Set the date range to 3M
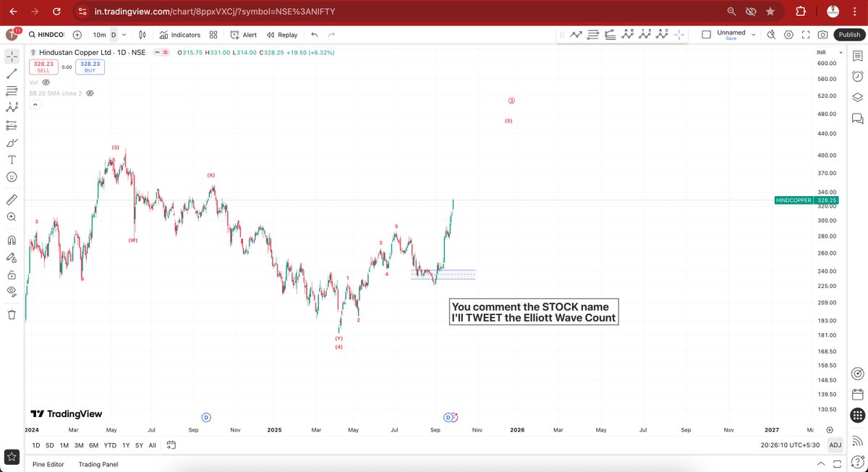The image size is (868, 472). pyautogui.click(x=80, y=445)
